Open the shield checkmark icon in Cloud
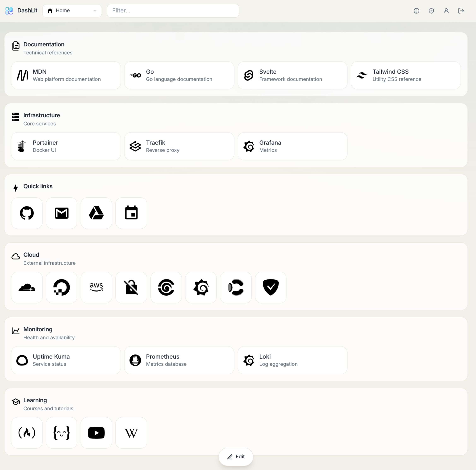This screenshot has height=470, width=476. [271, 287]
